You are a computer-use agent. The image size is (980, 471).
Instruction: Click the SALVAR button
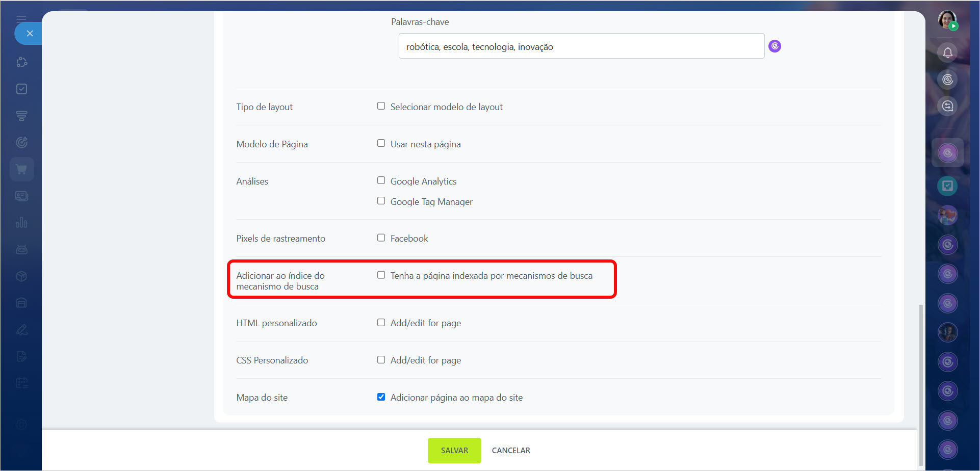454,451
